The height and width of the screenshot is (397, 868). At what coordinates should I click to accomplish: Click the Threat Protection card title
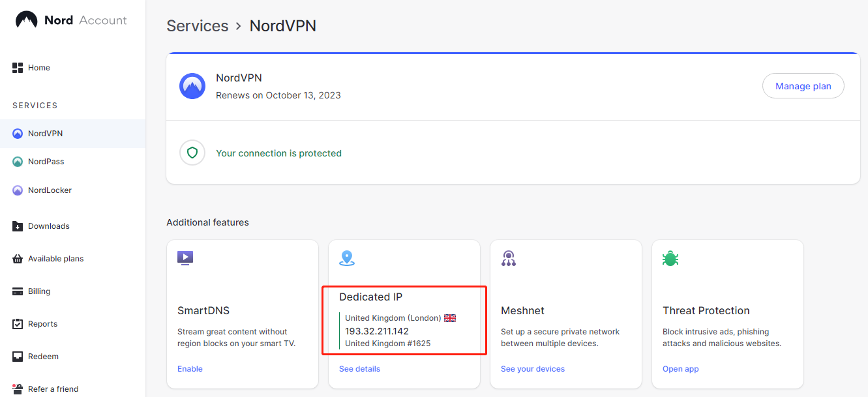pyautogui.click(x=706, y=311)
